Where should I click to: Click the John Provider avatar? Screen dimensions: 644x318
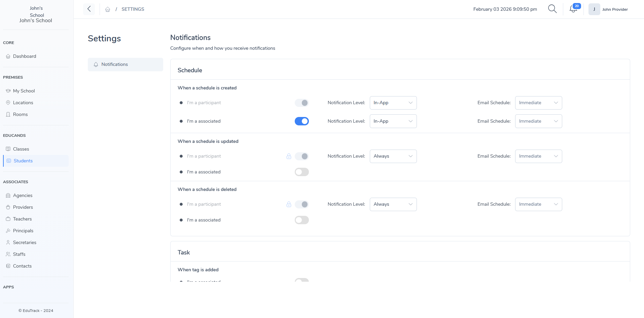point(594,9)
